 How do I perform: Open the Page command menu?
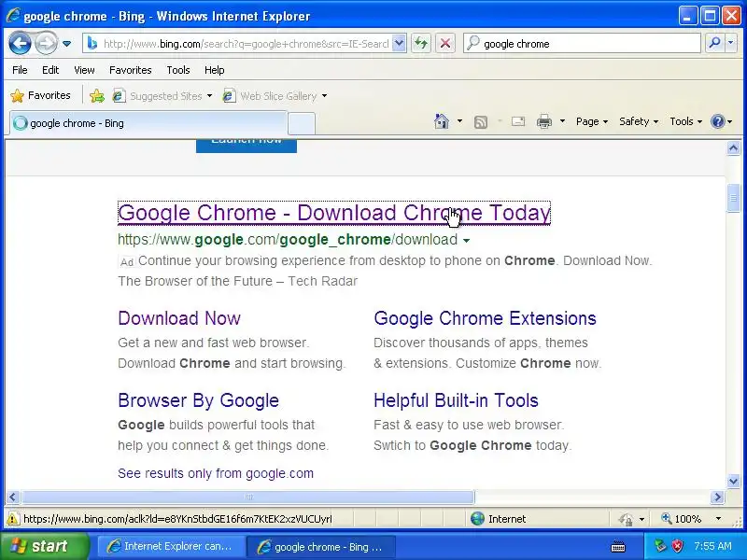coord(592,121)
